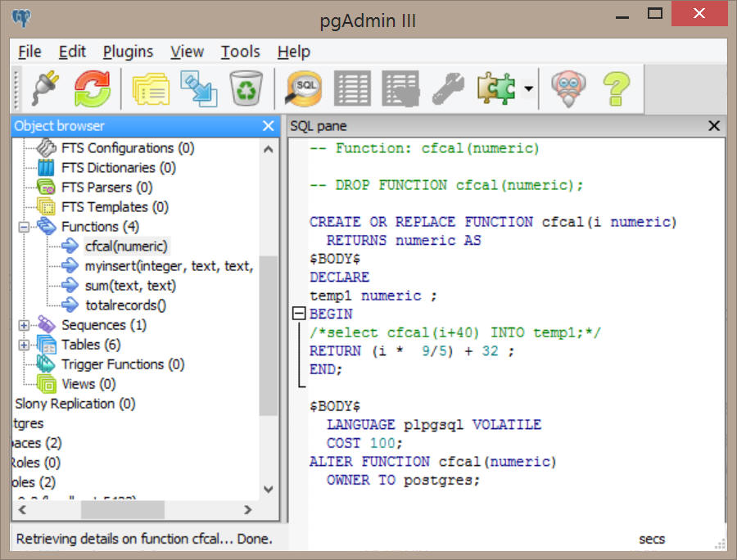Open the Tools menu
The width and height of the screenshot is (737, 560).
pos(240,52)
